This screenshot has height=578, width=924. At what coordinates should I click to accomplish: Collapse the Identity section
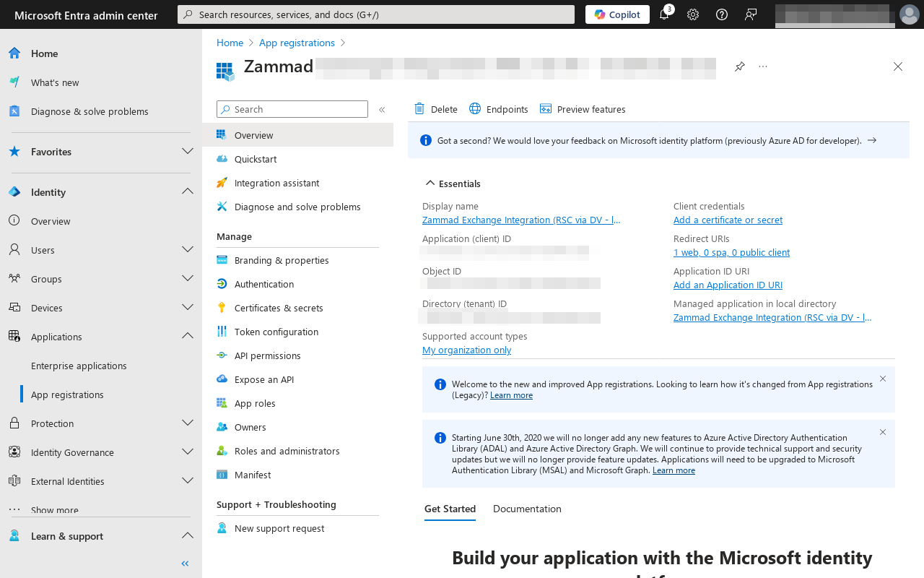(188, 191)
